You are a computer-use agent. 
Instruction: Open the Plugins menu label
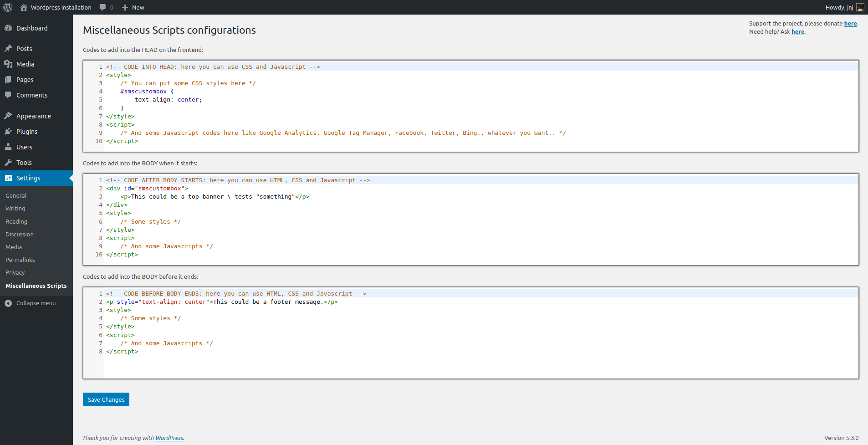(27, 131)
